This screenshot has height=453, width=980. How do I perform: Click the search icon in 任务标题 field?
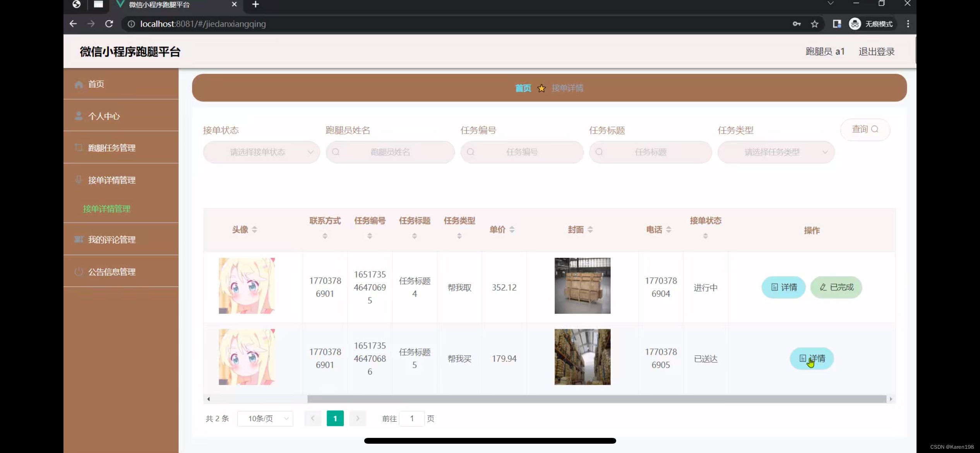[x=599, y=152]
